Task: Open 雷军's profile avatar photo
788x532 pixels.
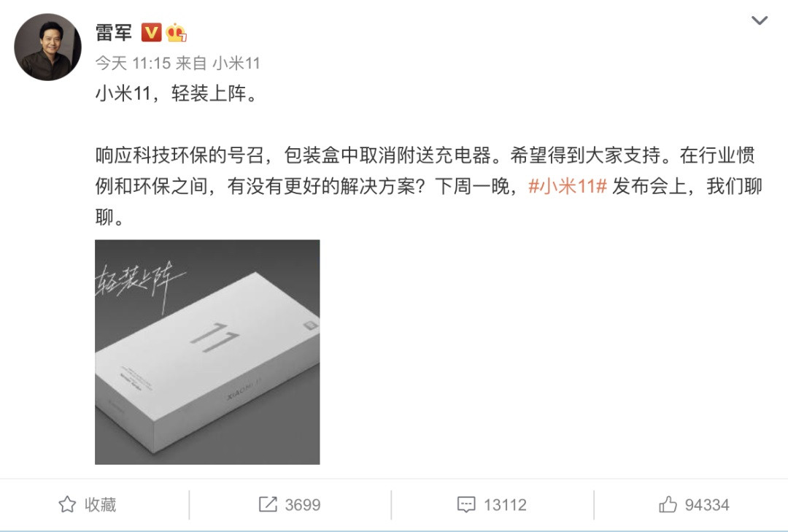Action: [x=47, y=47]
